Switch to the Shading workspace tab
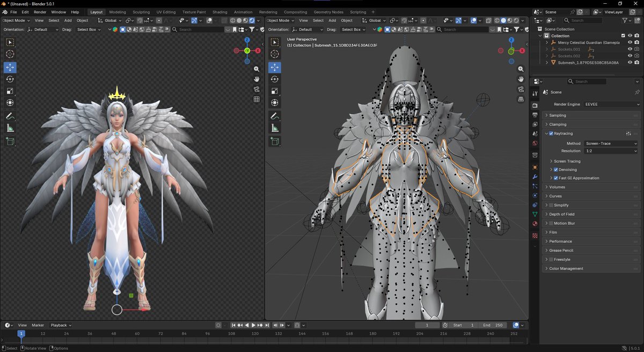 point(220,12)
